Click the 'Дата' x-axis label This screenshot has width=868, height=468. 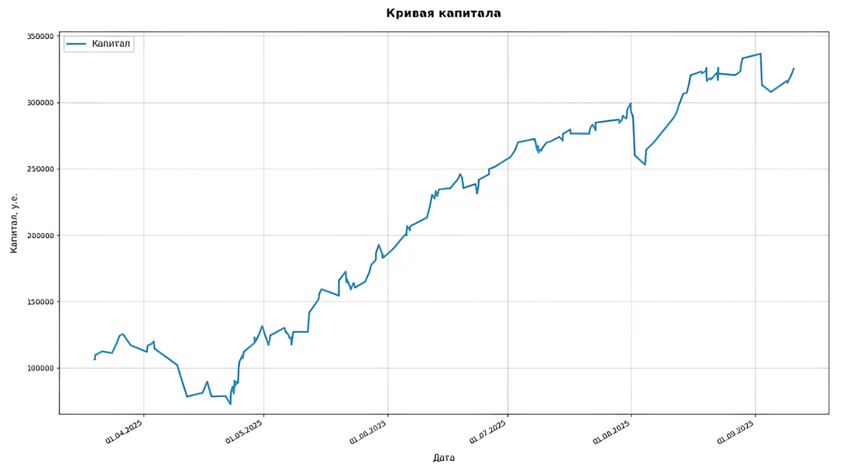(443, 458)
